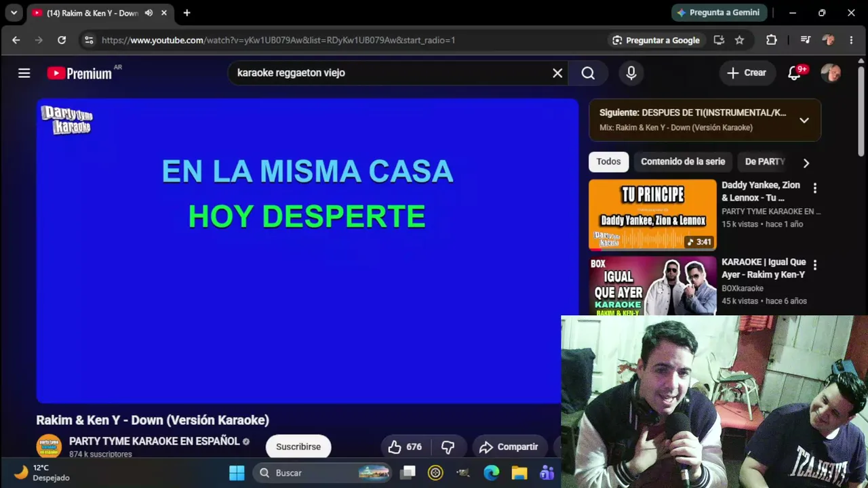Open Task View on the taskbar
This screenshot has width=868, height=488.
point(408,473)
